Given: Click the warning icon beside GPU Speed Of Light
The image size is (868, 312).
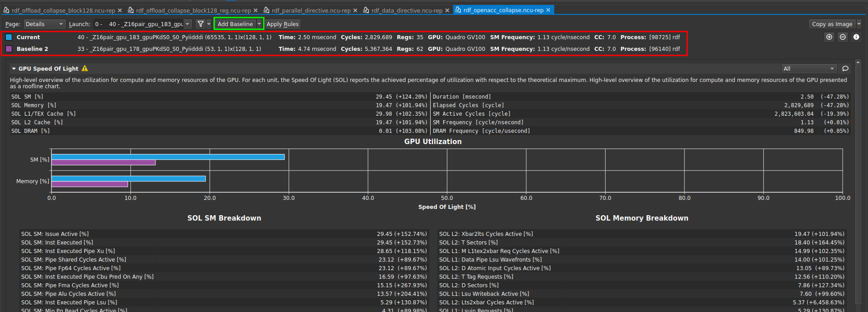Looking at the screenshot, I should coord(85,68).
